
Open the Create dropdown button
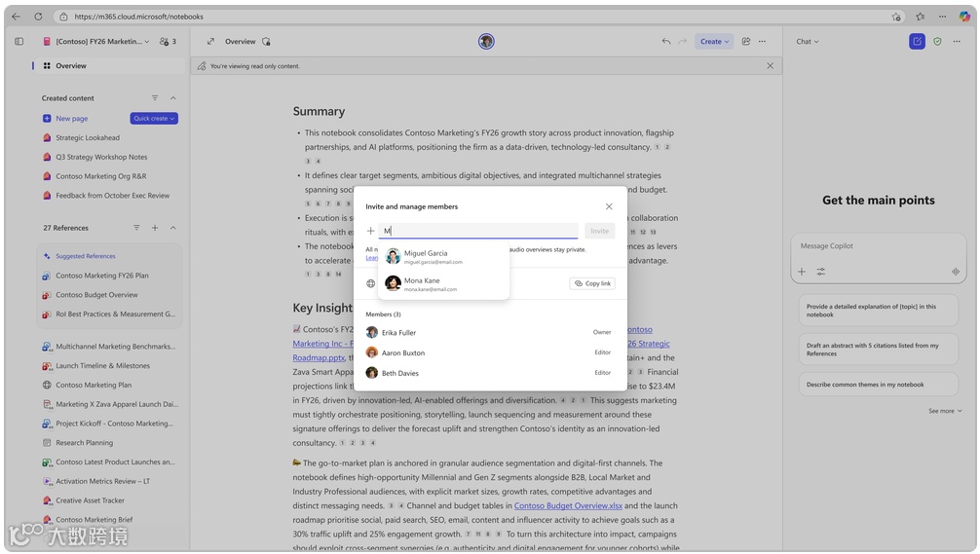(x=714, y=41)
